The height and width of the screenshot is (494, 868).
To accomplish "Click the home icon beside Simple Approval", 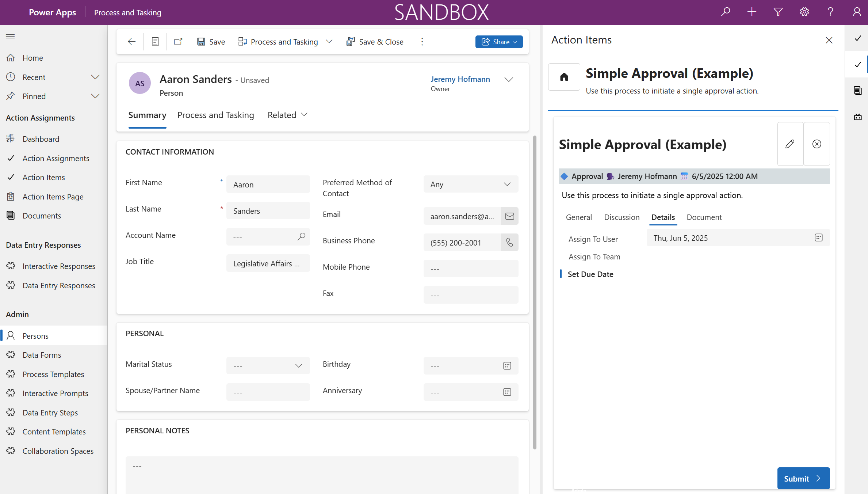I will (564, 77).
